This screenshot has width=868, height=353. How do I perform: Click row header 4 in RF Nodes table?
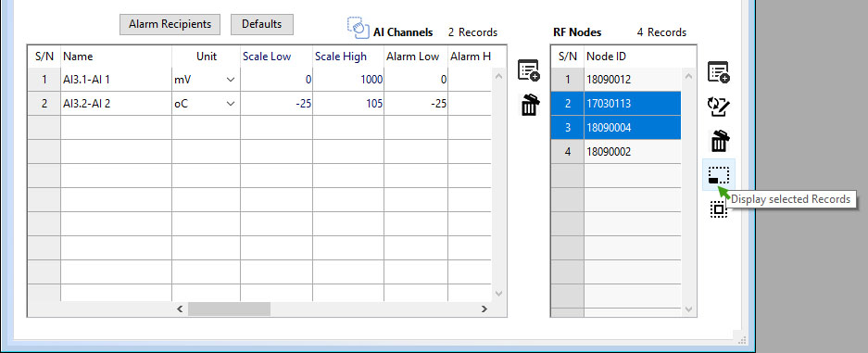pyautogui.click(x=568, y=152)
